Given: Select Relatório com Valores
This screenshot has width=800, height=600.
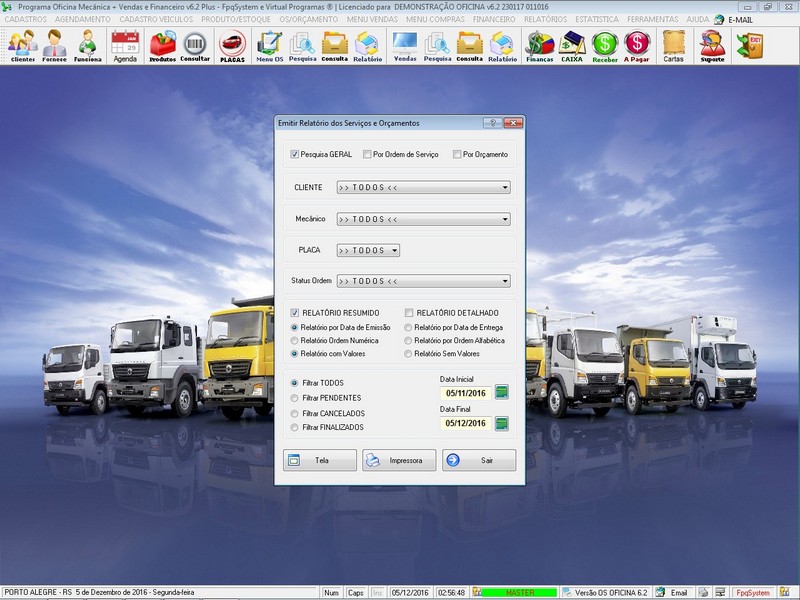Looking at the screenshot, I should coord(294,354).
